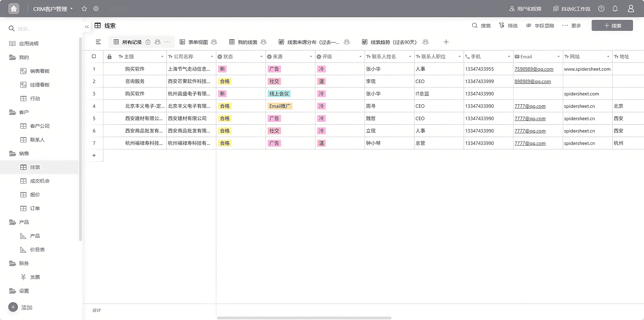Click the target circle icon beside the star

(x=96, y=9)
